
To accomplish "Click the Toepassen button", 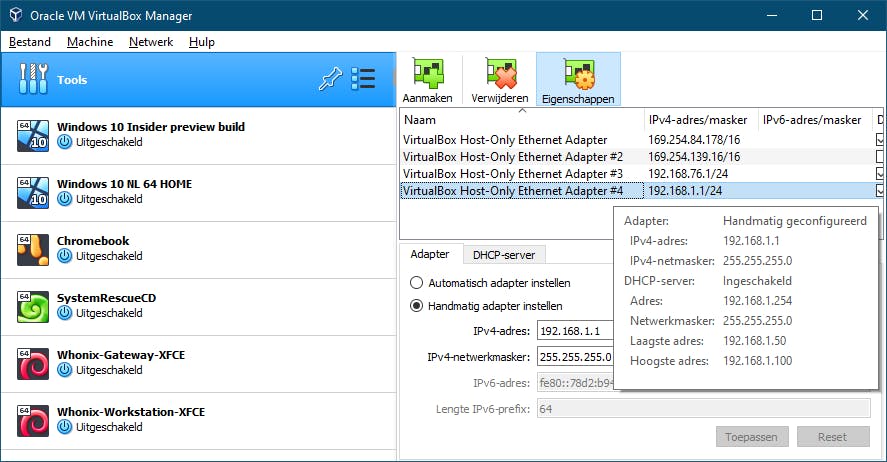I will point(752,437).
